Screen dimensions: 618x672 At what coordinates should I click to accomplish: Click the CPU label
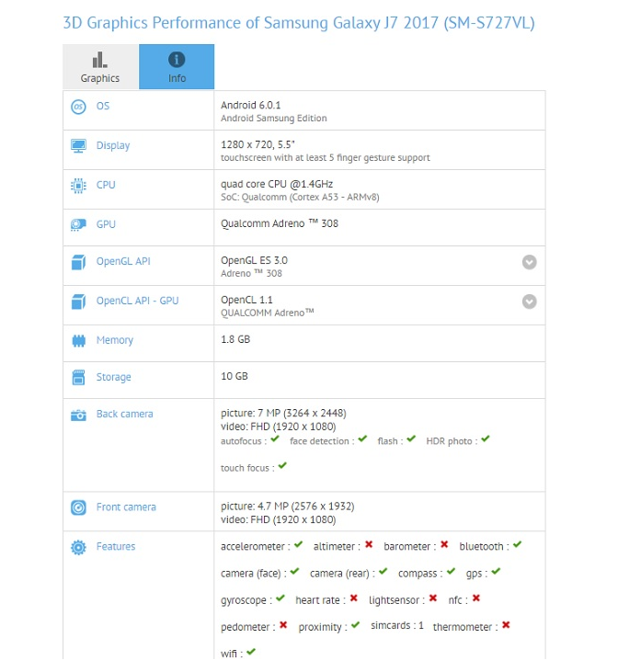tap(106, 185)
